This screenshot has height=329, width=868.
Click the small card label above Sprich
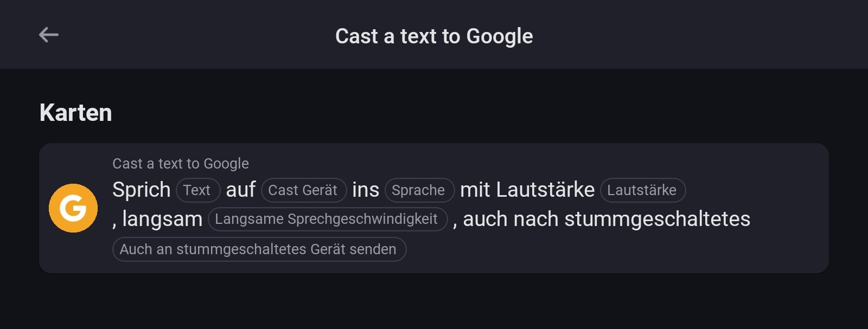coord(181,164)
